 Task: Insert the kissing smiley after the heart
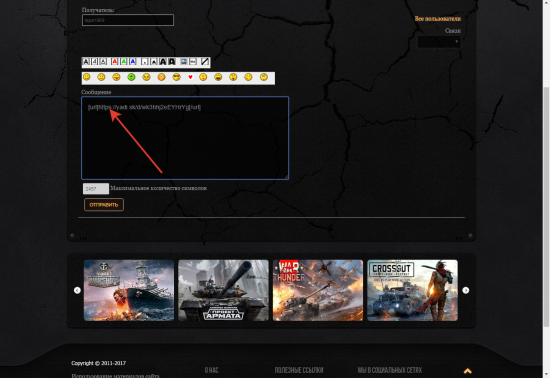pos(203,77)
